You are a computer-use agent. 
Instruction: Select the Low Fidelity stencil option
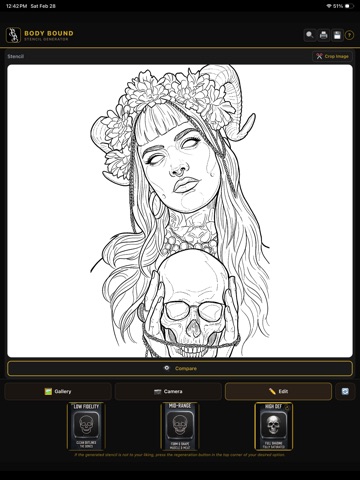(86, 426)
